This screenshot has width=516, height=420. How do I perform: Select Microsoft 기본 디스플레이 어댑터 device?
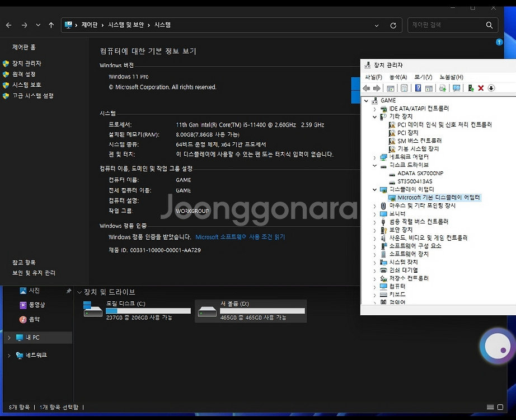coord(438,198)
